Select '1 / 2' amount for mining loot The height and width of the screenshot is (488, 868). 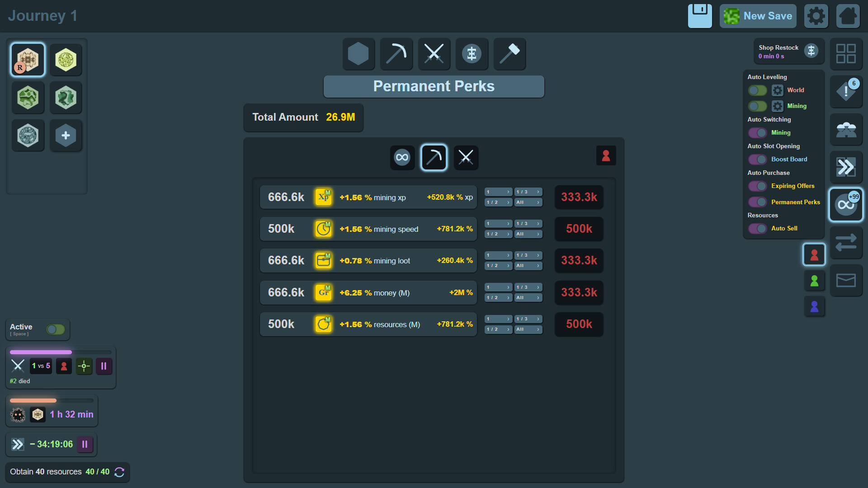498,266
